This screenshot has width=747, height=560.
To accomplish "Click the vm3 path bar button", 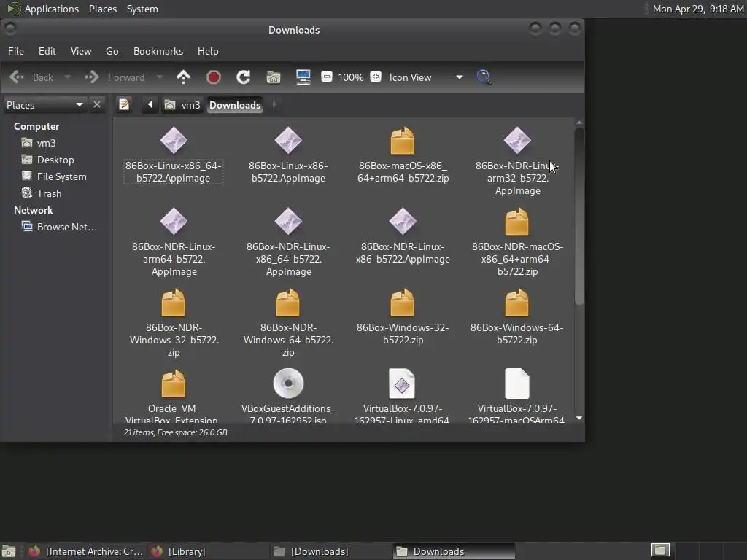I will (182, 105).
